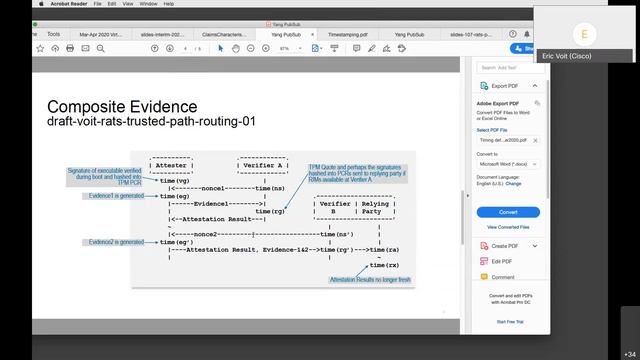Switch to the Tools tab
The width and height of the screenshot is (640, 360).
tap(53, 34)
